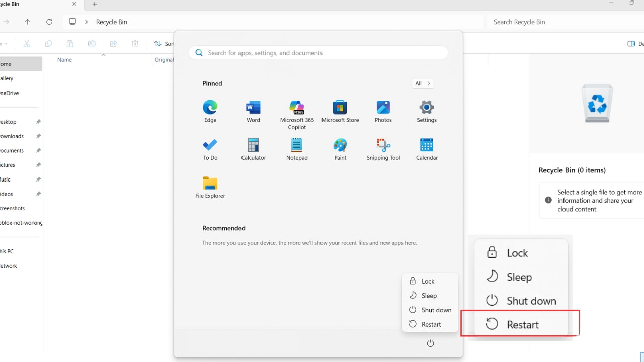
Task: Open Microsoft 365 Copilot app
Action: coord(297,115)
